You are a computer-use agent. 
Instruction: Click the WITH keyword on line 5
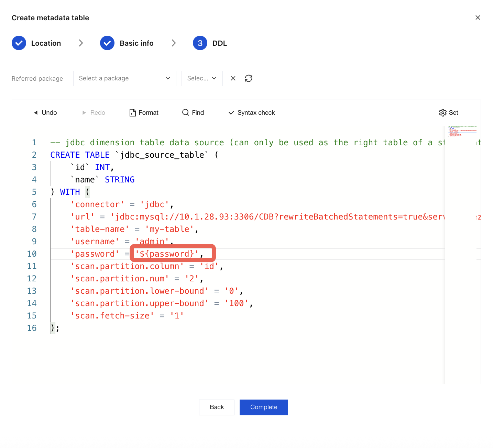point(70,192)
